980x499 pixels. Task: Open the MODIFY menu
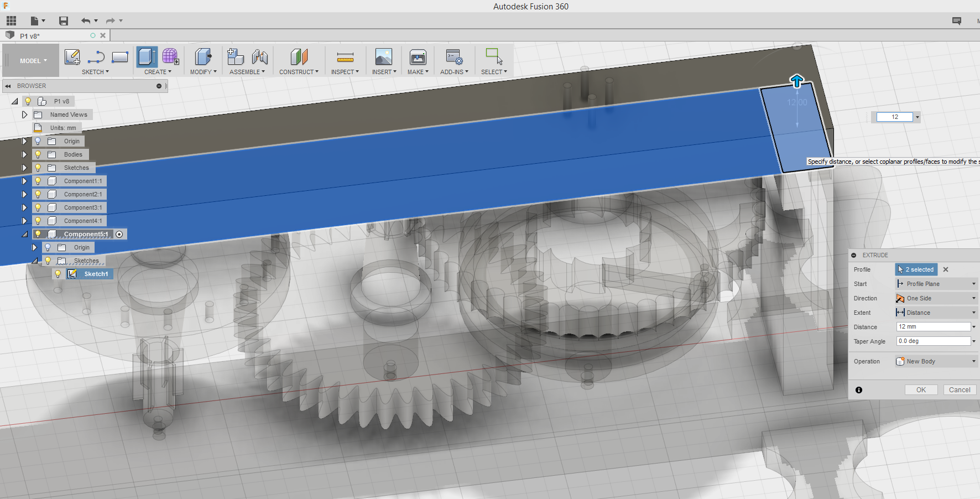pos(203,72)
